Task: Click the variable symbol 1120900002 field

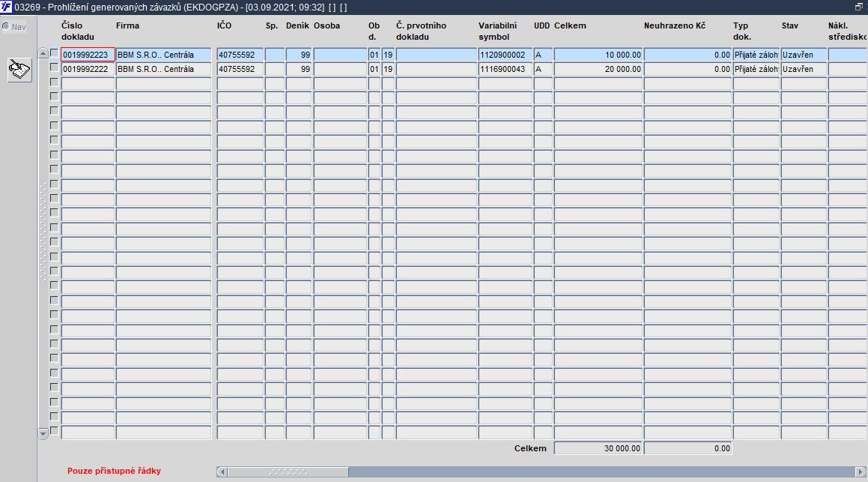Action: 505,54
